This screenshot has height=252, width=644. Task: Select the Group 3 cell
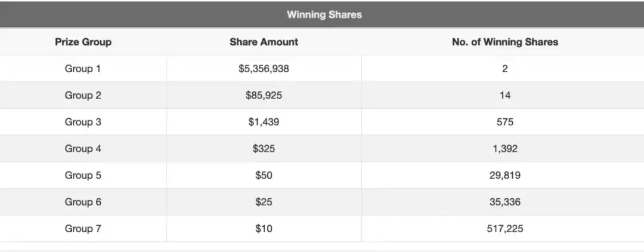(83, 122)
